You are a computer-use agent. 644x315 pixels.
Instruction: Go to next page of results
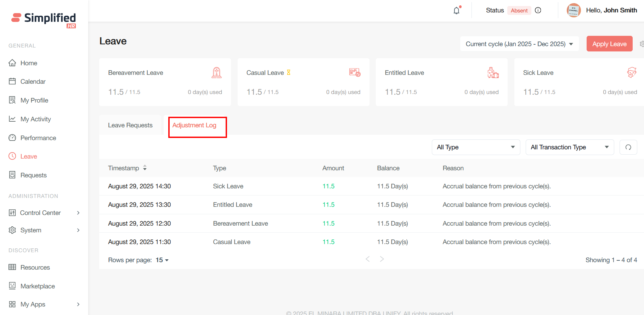[382, 259]
